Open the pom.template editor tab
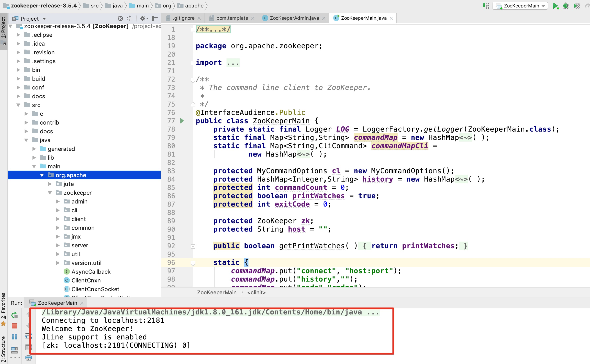 coord(232,18)
